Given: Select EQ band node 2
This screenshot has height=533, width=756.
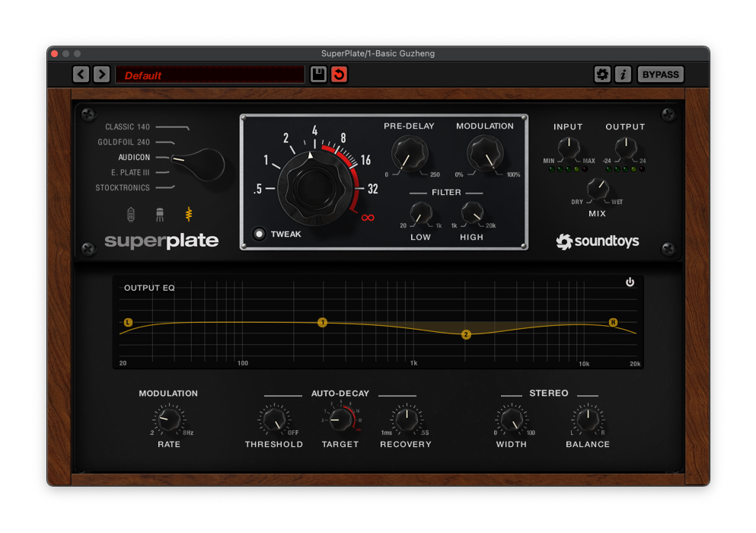Looking at the screenshot, I should click(466, 334).
